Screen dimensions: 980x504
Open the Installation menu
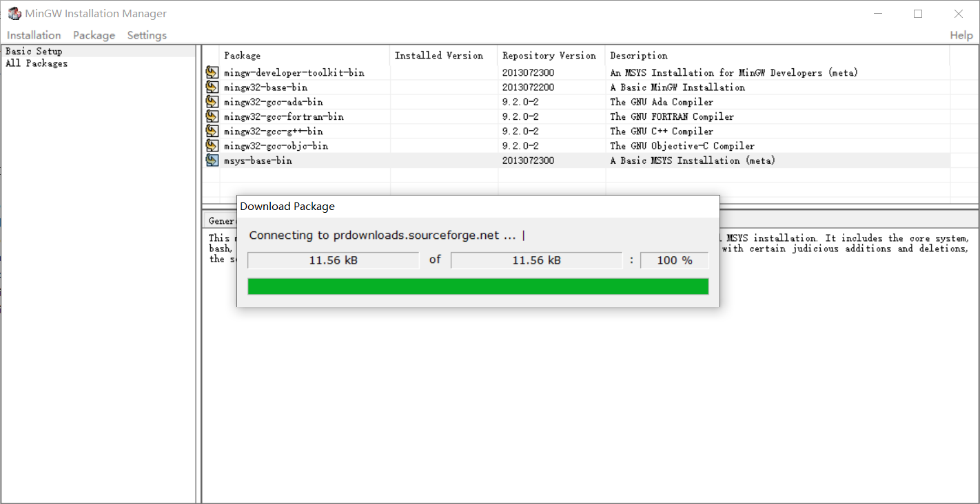[x=34, y=35]
